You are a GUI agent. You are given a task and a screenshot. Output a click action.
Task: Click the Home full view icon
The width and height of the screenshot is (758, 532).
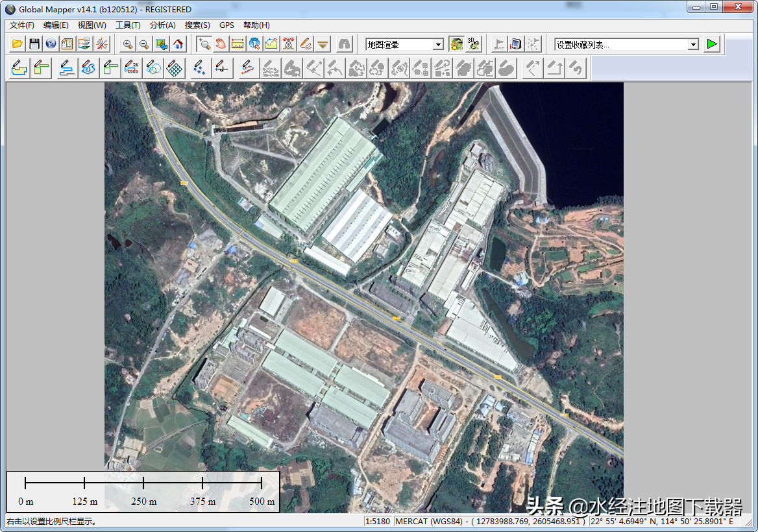[178, 44]
